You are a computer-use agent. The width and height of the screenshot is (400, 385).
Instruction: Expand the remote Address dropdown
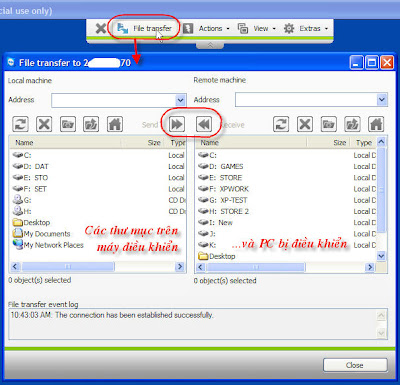[382, 100]
